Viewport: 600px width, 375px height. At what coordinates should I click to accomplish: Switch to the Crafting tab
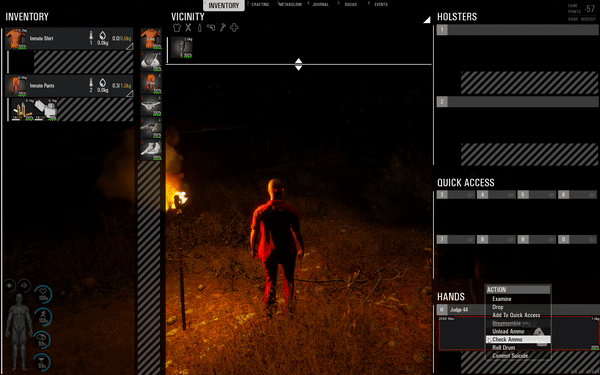(260, 5)
